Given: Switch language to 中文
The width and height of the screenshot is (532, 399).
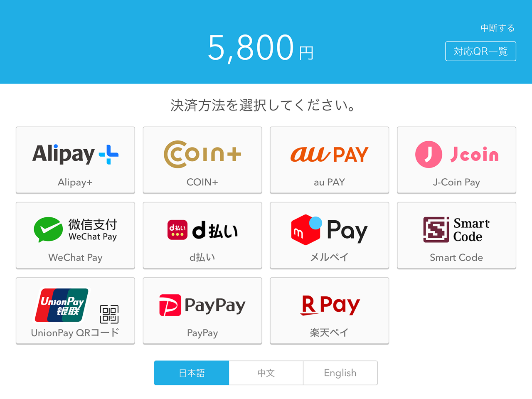Looking at the screenshot, I should pos(266,373).
